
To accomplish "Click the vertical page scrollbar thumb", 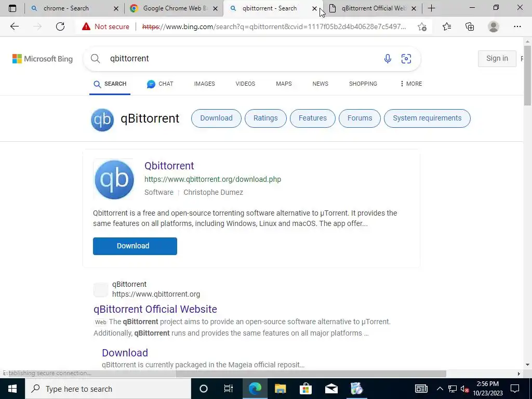I will (527, 75).
